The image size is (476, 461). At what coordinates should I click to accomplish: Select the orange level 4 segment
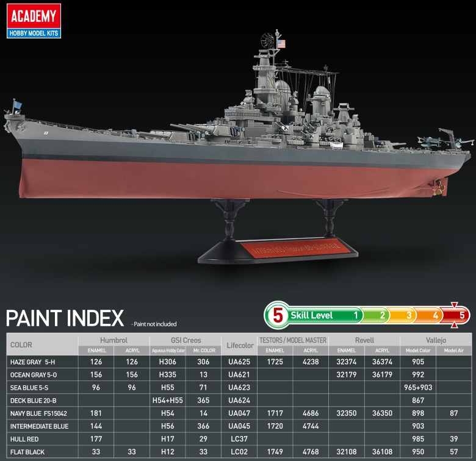coord(428,315)
